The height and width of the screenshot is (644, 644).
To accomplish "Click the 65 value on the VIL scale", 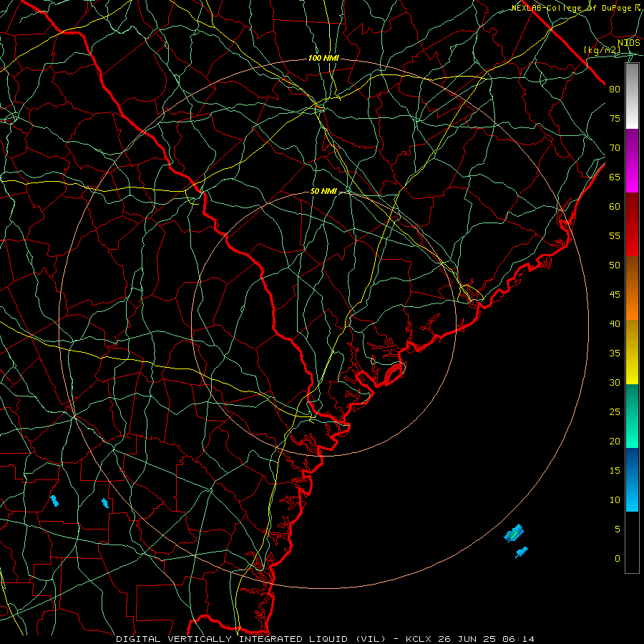I will point(615,177).
